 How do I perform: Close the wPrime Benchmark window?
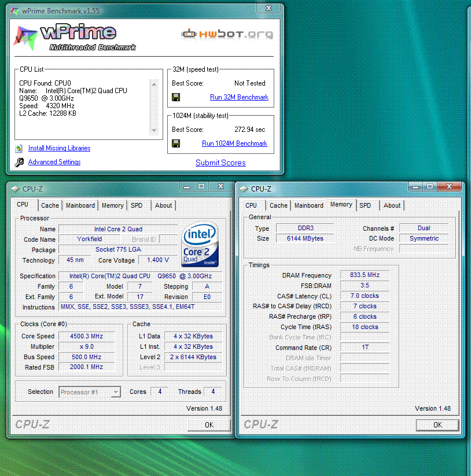pyautogui.click(x=268, y=9)
